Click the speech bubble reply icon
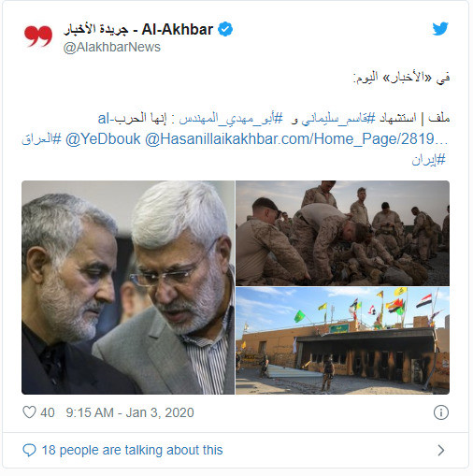 (x=29, y=450)
